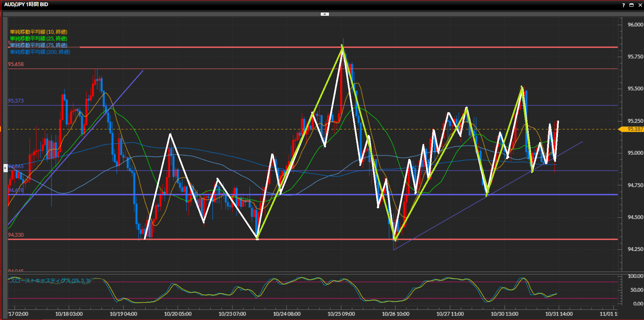The height and width of the screenshot is (320, 644).
Task: Select the 95.373 purple horizontal line label
Action: point(16,101)
